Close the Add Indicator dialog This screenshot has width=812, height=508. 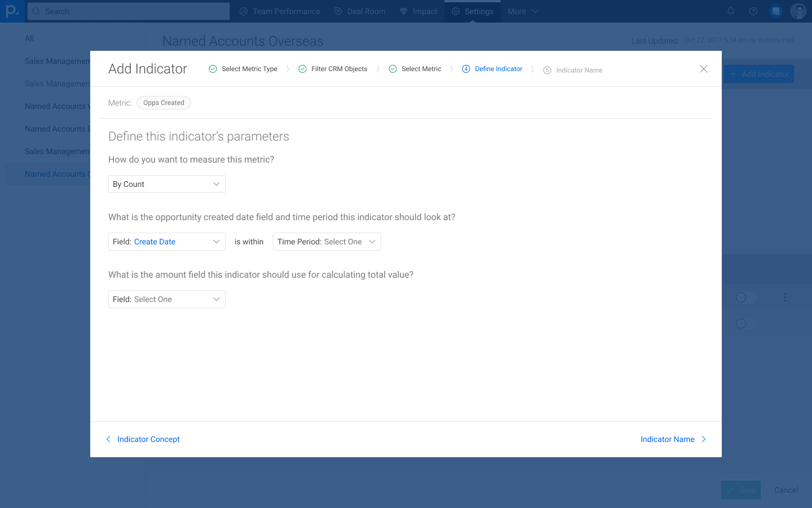[x=703, y=69]
